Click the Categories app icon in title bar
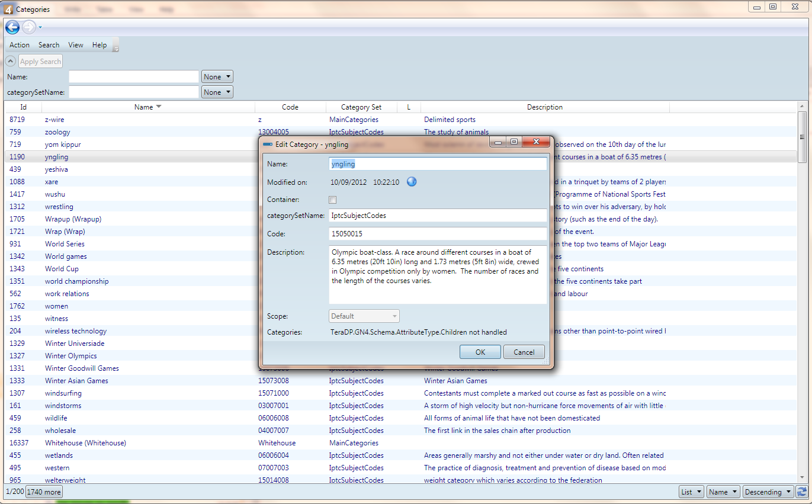Viewport: 812px width, 504px height. (8, 9)
